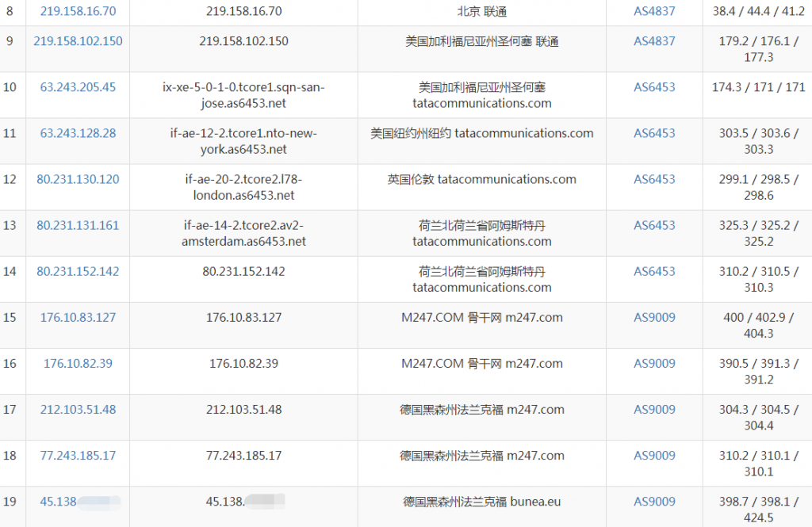
Task: Click the ix-xe-5-0-1-0.tcore1.sqn-san-jose hostname cell
Action: click(243, 95)
